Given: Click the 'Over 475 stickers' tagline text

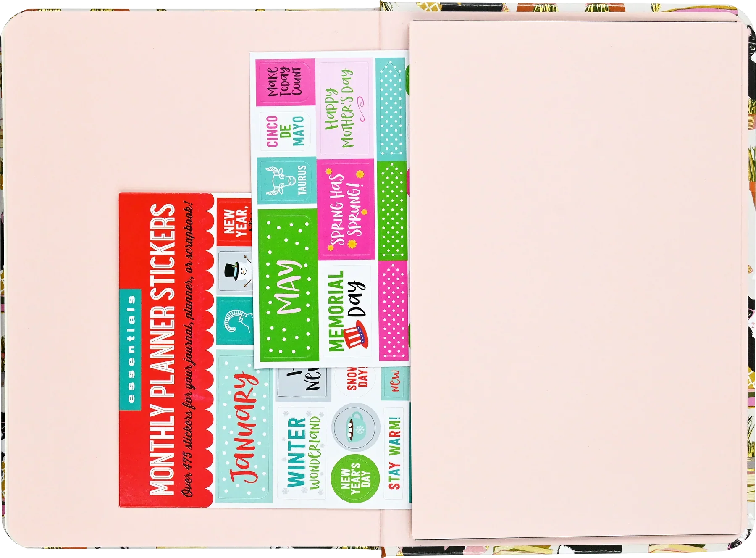Looking at the screenshot, I should point(189,350).
